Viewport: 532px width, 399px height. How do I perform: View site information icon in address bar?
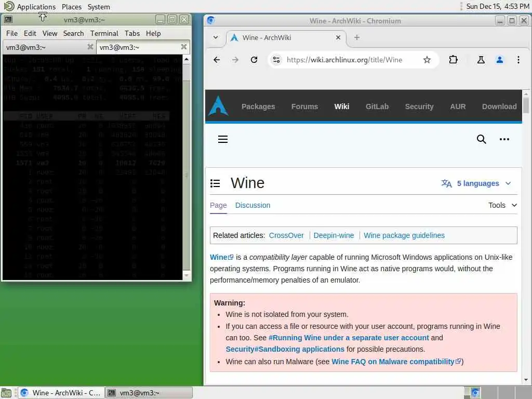click(x=276, y=60)
